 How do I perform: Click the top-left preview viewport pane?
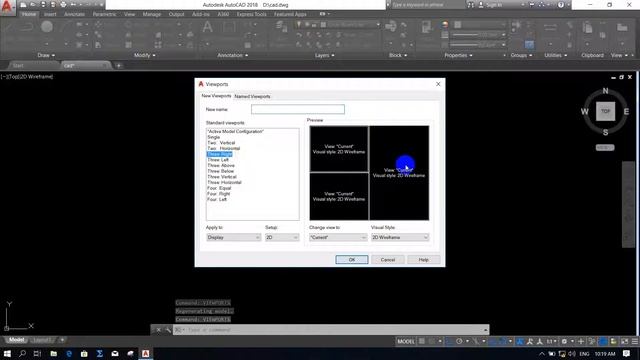click(339, 149)
